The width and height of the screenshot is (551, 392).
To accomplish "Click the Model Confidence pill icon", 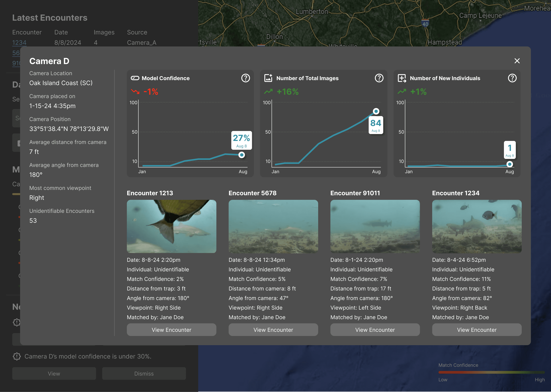I will 135,78.
